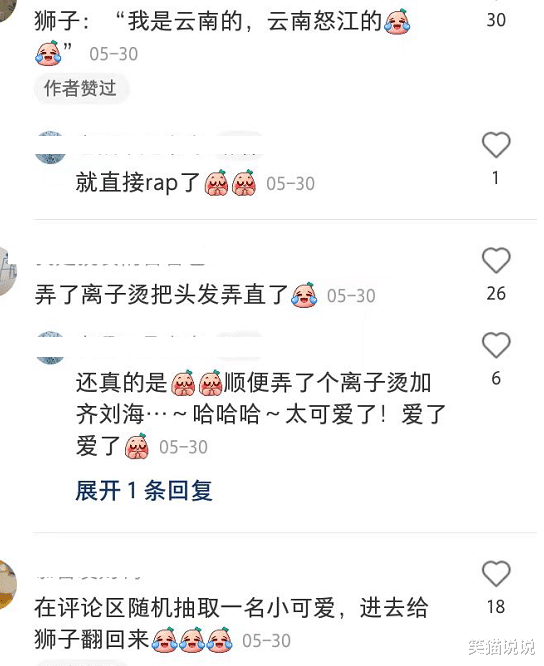Open avatar of the '还真的是' replier
Screen dimensions: 544x666
(x=50, y=347)
